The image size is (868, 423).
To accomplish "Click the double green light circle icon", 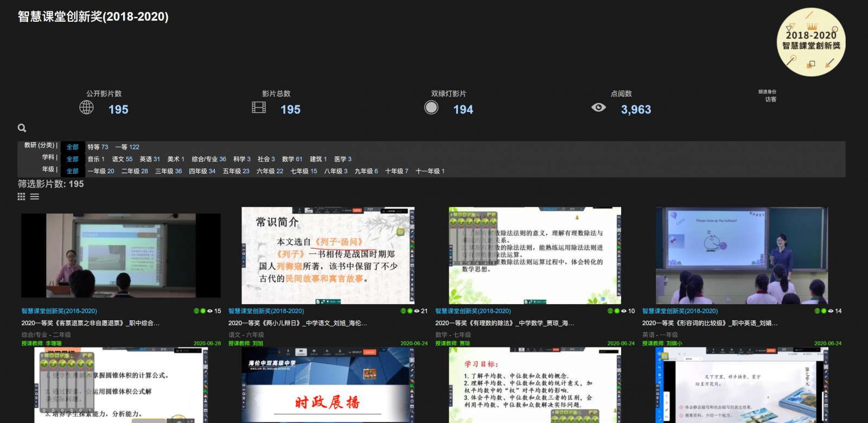I will (431, 108).
